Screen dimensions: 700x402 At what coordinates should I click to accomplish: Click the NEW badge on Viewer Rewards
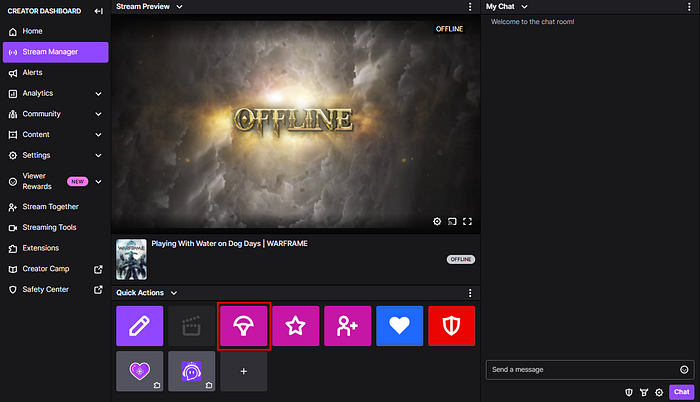click(78, 182)
